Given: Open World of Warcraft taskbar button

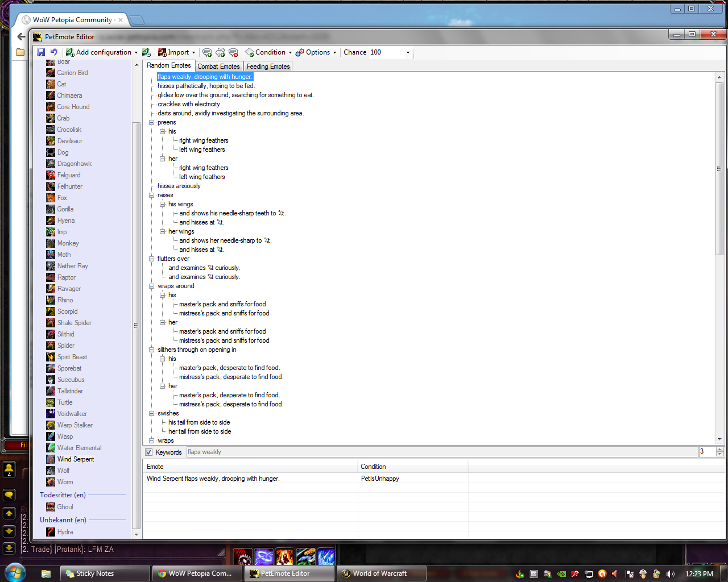Looking at the screenshot, I should pos(382,573).
